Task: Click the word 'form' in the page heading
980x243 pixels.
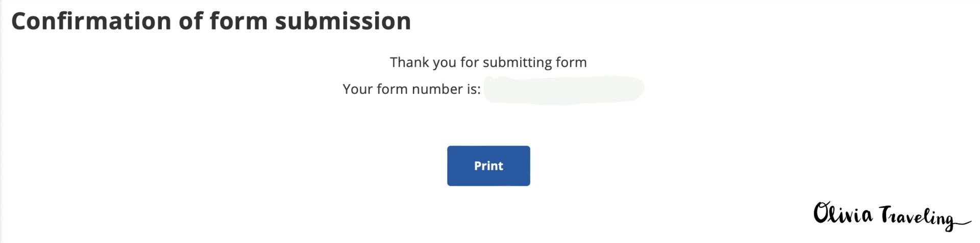Action: click(238, 21)
